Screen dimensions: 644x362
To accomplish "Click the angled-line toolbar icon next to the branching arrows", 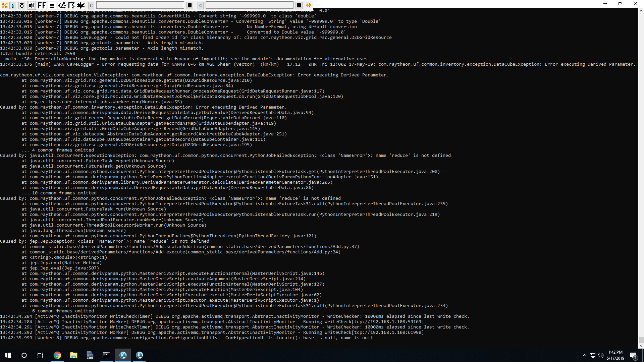I will point(71,5).
